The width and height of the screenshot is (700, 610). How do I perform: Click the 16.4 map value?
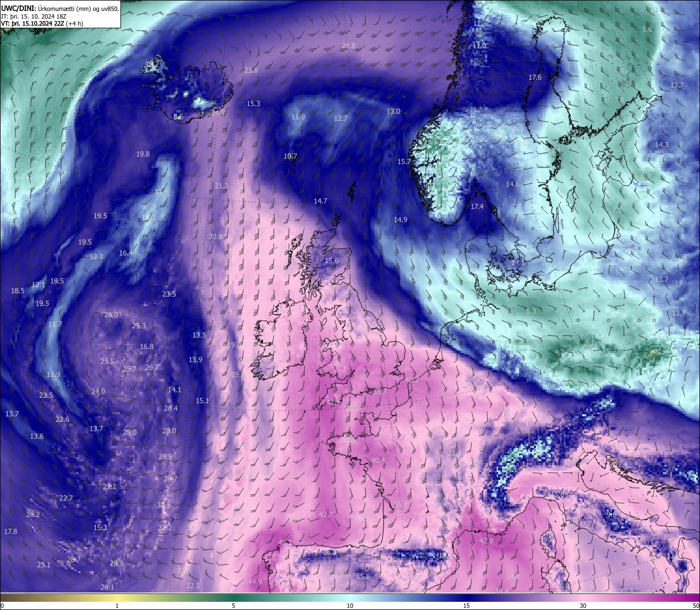tap(126, 253)
